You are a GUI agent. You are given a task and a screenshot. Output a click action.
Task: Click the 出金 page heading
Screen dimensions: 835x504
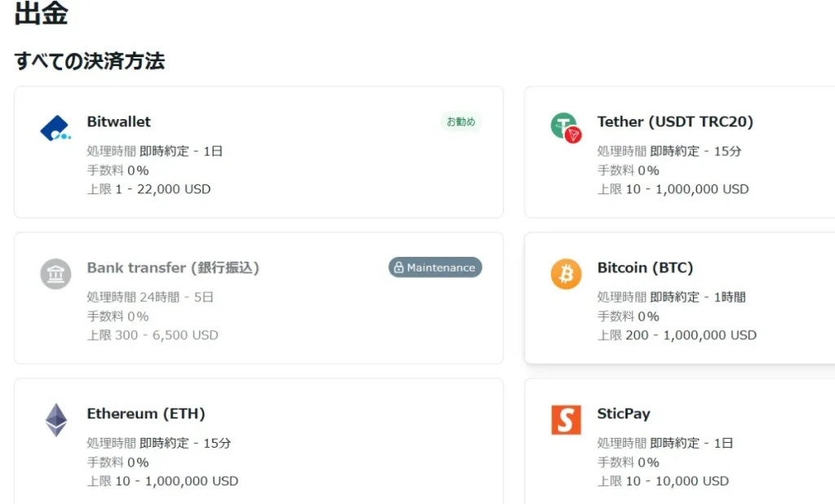point(41,14)
